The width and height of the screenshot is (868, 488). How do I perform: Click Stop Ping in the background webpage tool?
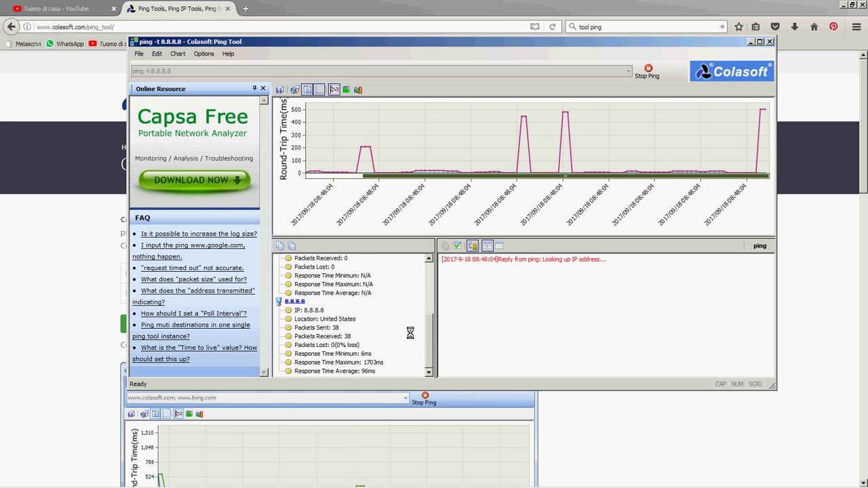pos(424,399)
